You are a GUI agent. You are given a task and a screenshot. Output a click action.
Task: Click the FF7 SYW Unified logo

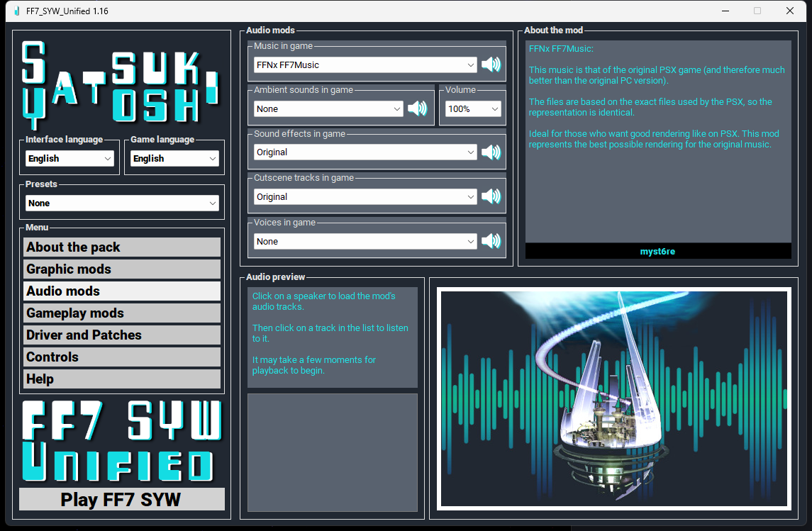(x=122, y=441)
